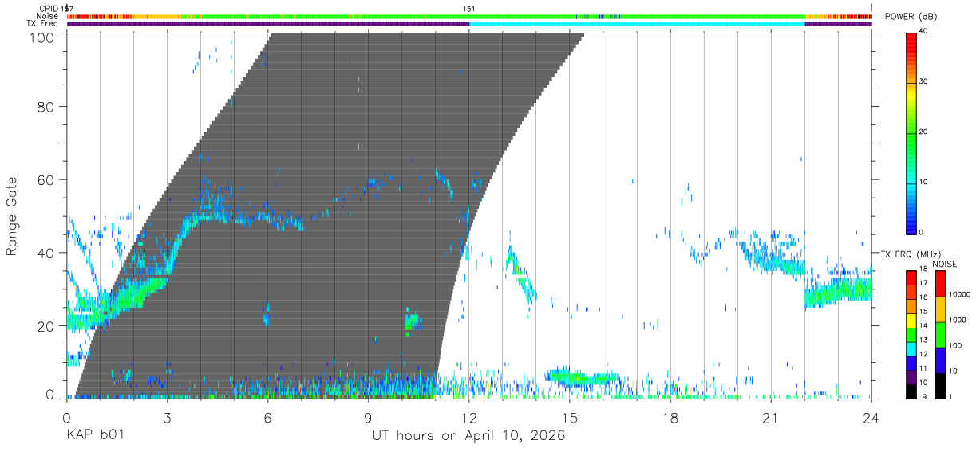Click the 'KAP b01' radar beam label
The height and width of the screenshot is (452, 980).
[95, 436]
